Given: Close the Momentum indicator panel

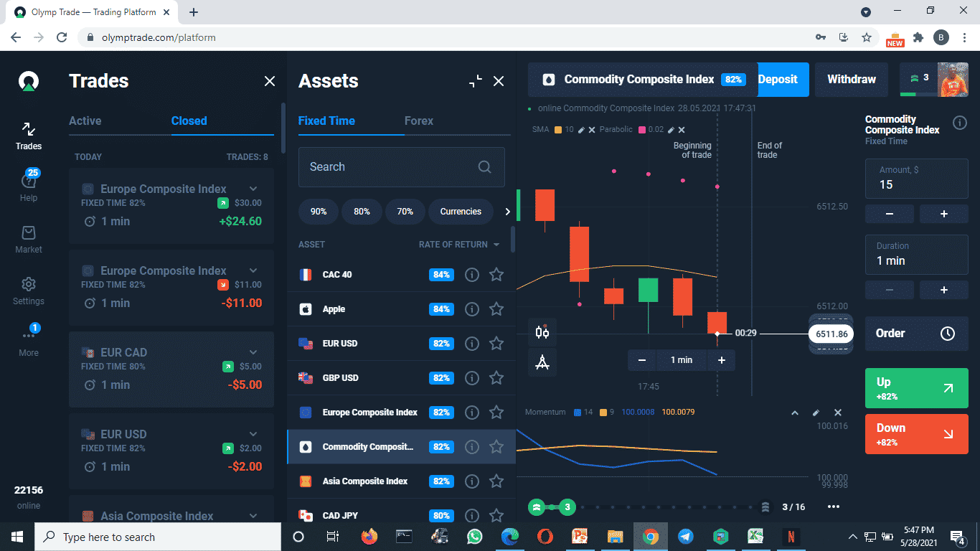Looking at the screenshot, I should pyautogui.click(x=837, y=413).
